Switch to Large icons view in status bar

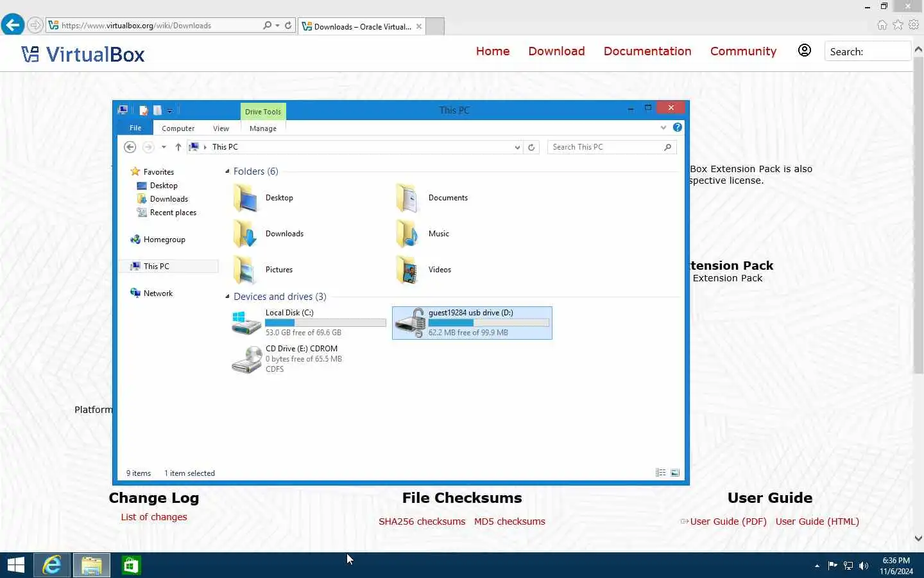click(x=675, y=473)
